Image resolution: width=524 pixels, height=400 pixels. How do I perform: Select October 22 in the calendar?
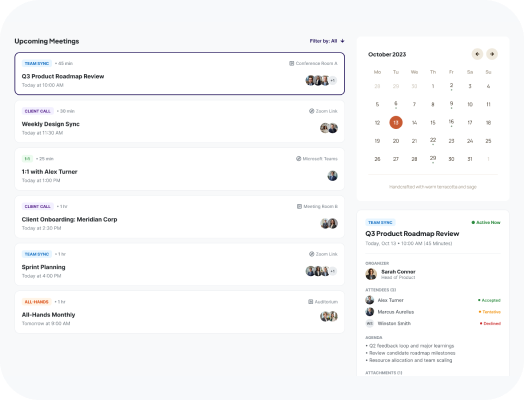pos(433,141)
